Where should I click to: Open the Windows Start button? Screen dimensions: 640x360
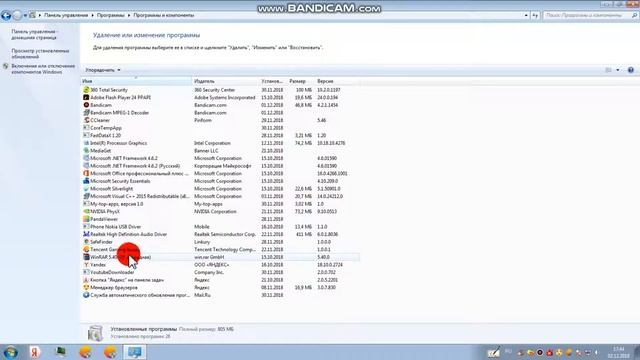10,352
